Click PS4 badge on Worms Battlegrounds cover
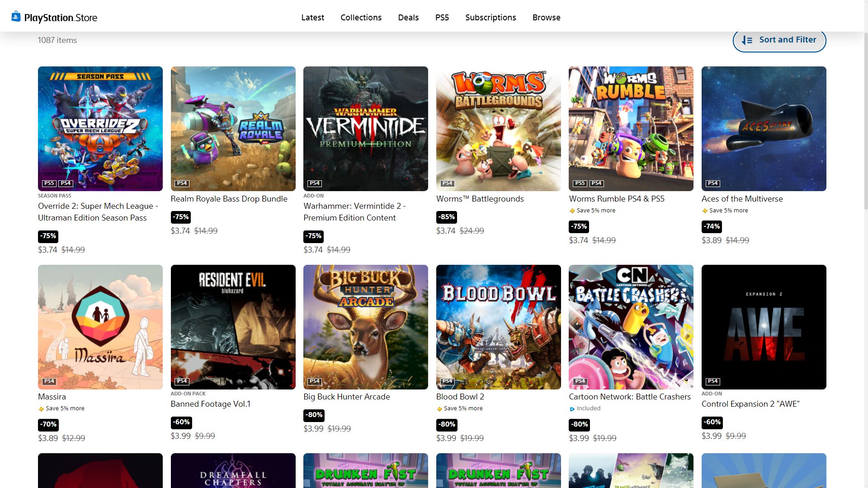Image resolution: width=868 pixels, height=488 pixels. coord(447,183)
